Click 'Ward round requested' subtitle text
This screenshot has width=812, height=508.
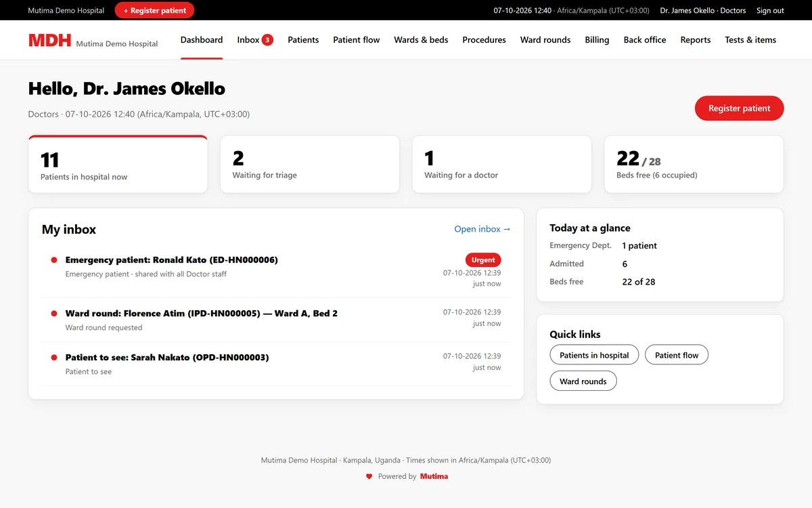(x=104, y=328)
